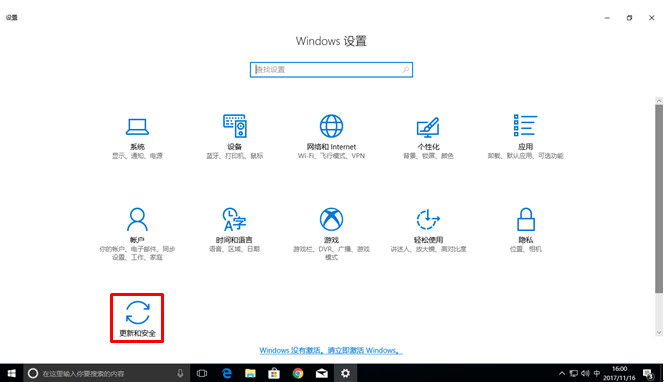Click the Settings gear taskbar icon
Viewport: 664px width, 382px height.
pyautogui.click(x=346, y=373)
